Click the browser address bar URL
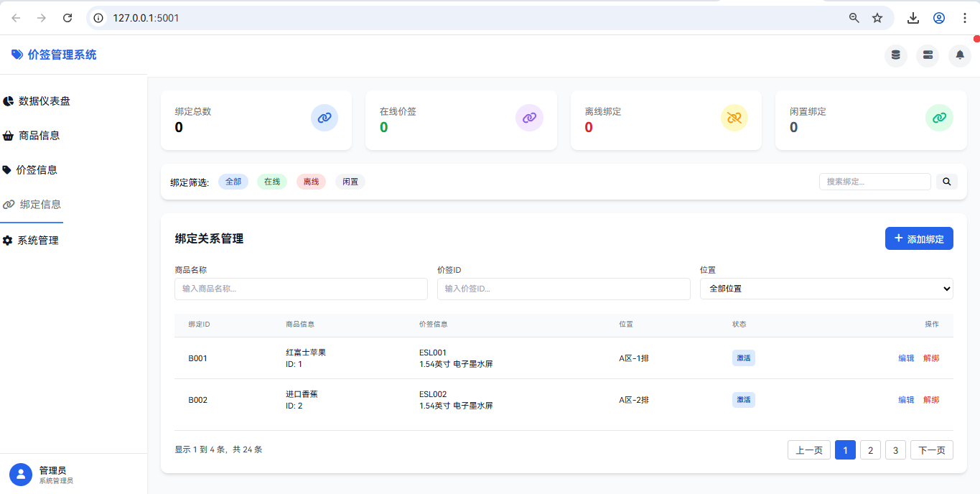 tap(146, 18)
